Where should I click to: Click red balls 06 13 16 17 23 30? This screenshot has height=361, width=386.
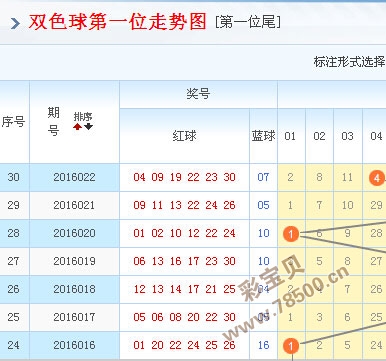click(x=185, y=261)
